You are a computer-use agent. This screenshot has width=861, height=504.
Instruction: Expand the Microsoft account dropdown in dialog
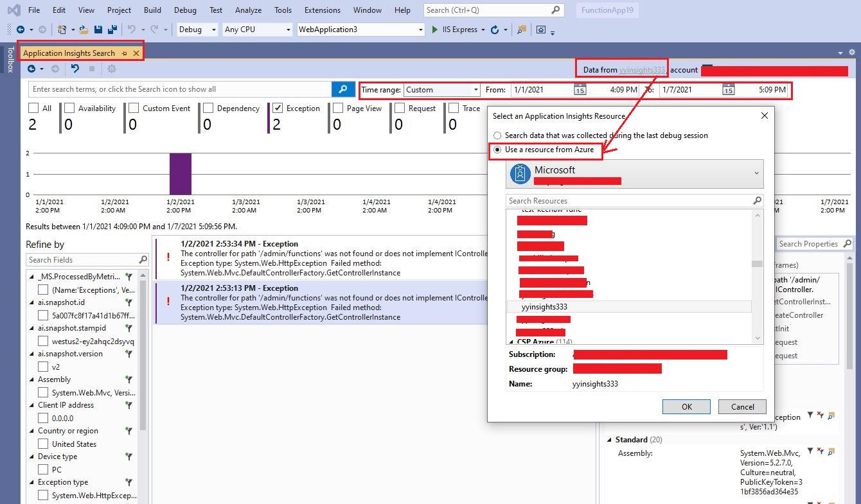click(x=635, y=173)
